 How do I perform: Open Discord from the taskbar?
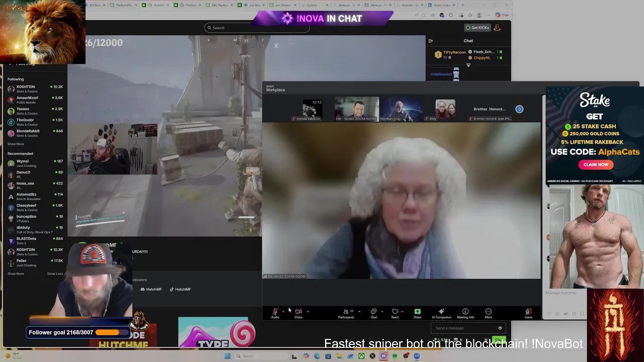pos(383,356)
